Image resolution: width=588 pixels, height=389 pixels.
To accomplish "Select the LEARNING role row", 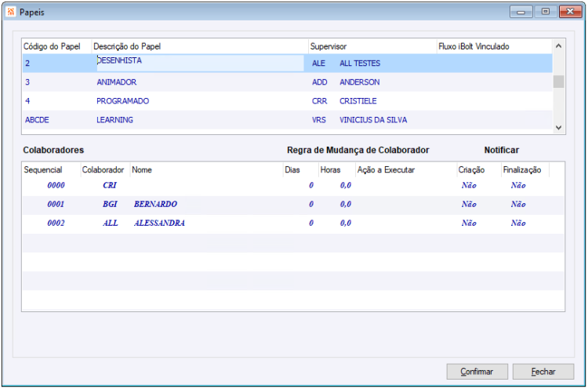I will (287, 120).
